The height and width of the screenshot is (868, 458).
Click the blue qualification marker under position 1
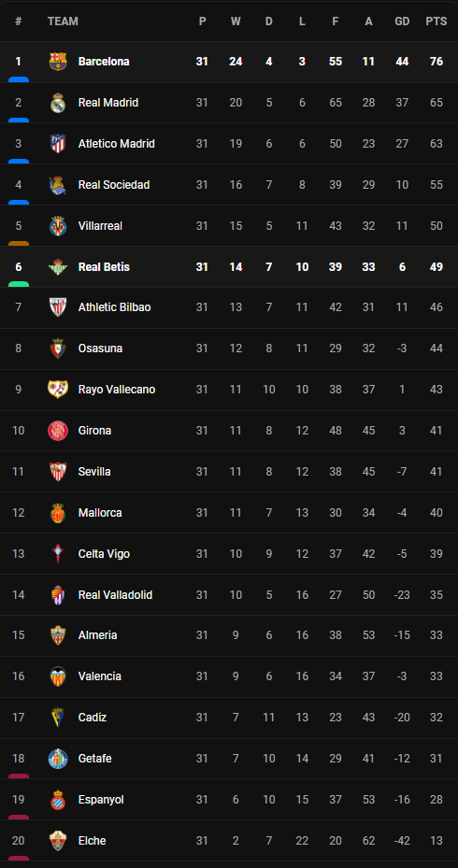click(x=19, y=79)
